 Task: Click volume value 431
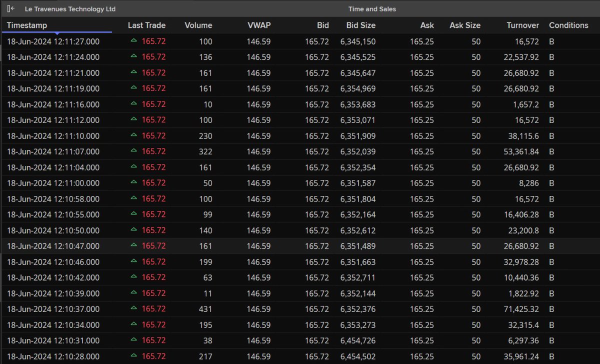[x=205, y=309]
